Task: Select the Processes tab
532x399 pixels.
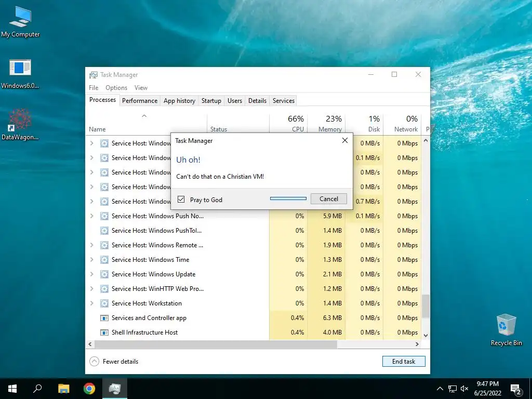Action: [x=102, y=100]
